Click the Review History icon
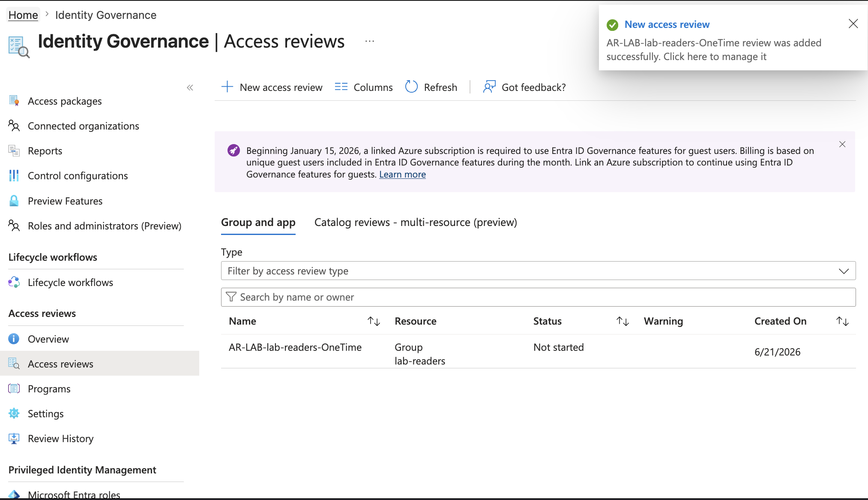Screen dimensions: 868x500 [14, 438]
